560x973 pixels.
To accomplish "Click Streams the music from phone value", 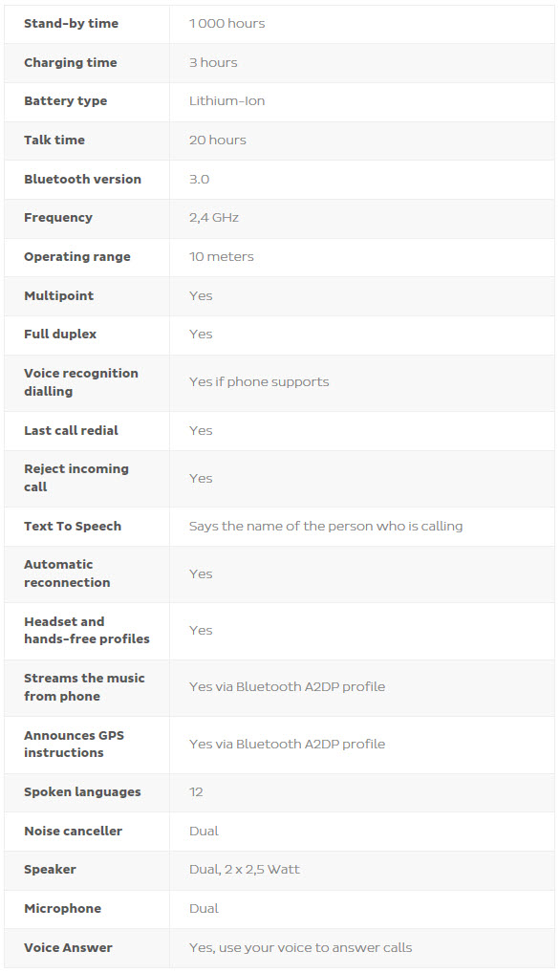I will pos(287,687).
